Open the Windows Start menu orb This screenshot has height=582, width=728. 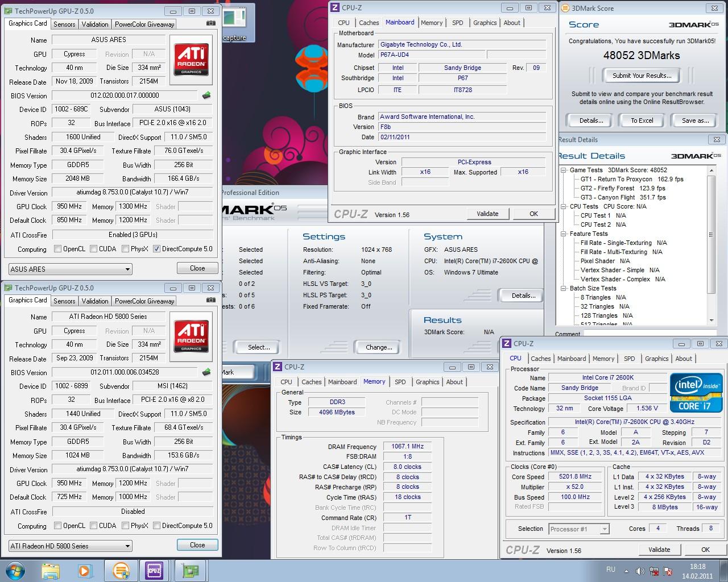[15, 570]
